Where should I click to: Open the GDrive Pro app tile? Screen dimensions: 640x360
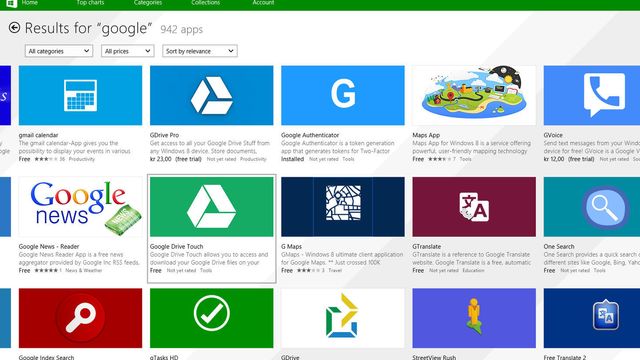click(211, 96)
